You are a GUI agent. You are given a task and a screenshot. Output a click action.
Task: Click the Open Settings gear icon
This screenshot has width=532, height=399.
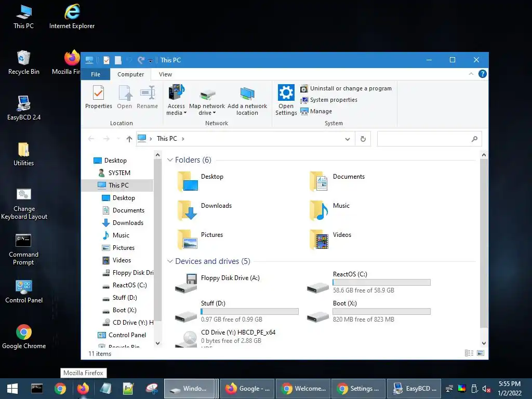pos(286,92)
